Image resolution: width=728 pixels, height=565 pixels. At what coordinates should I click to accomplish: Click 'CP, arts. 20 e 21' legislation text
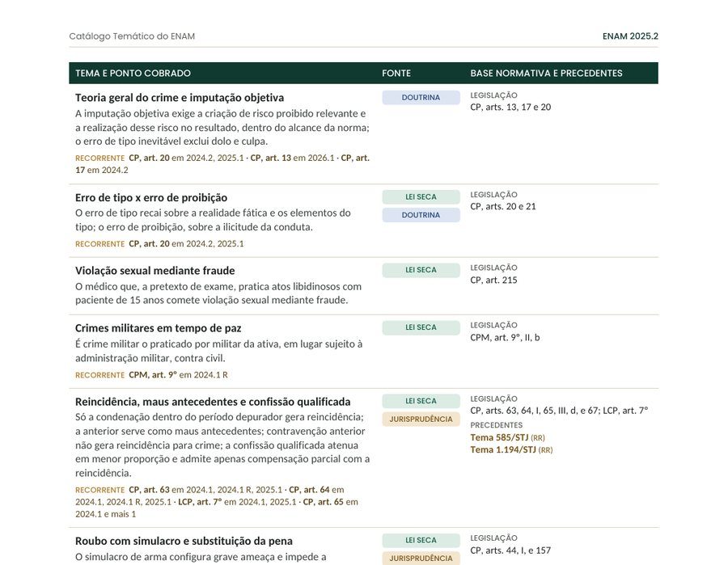tap(503, 206)
